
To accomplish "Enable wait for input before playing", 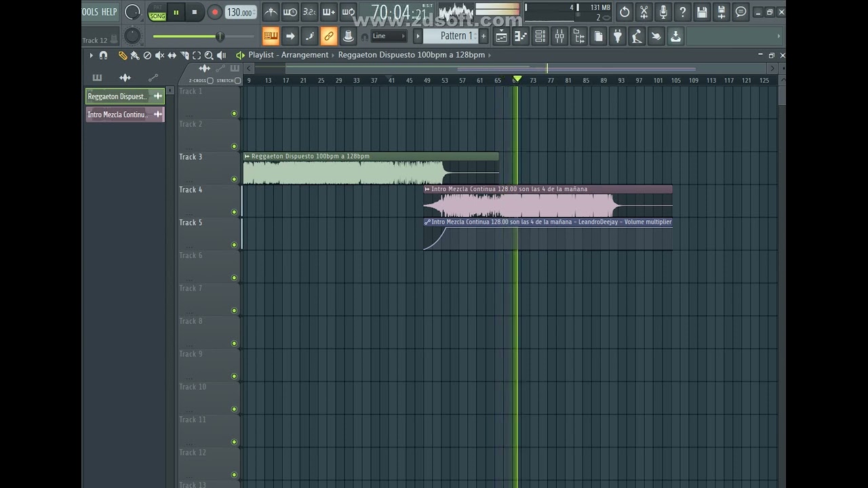I will click(290, 12).
